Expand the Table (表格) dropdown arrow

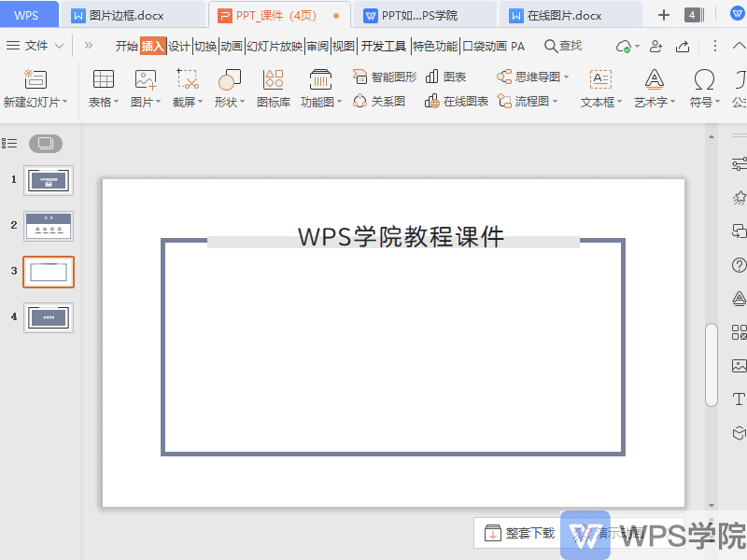116,102
